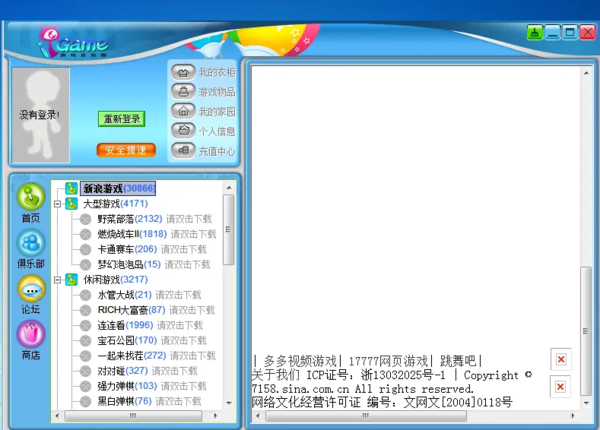Click the 游戏物品 items icon
This screenshot has width=600, height=430.
coord(183,91)
